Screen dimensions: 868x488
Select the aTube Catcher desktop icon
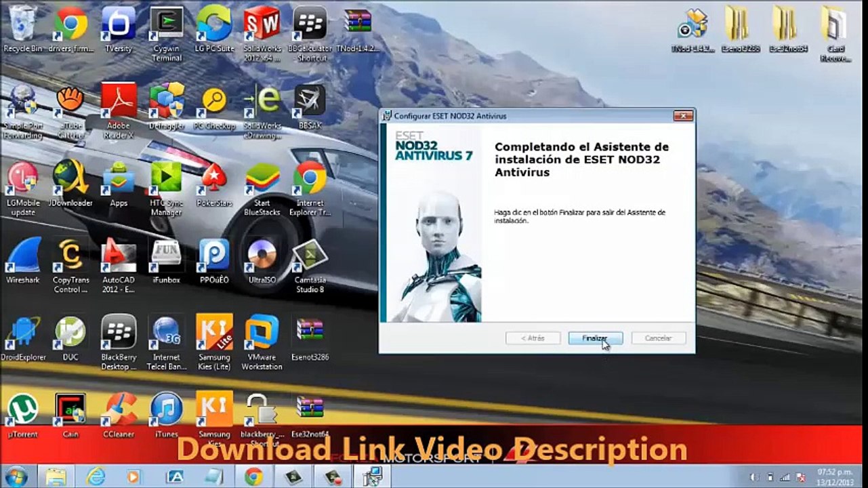(x=70, y=112)
